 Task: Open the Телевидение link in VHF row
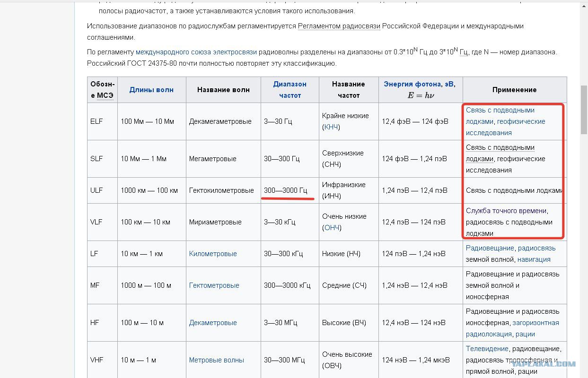[x=487, y=349]
